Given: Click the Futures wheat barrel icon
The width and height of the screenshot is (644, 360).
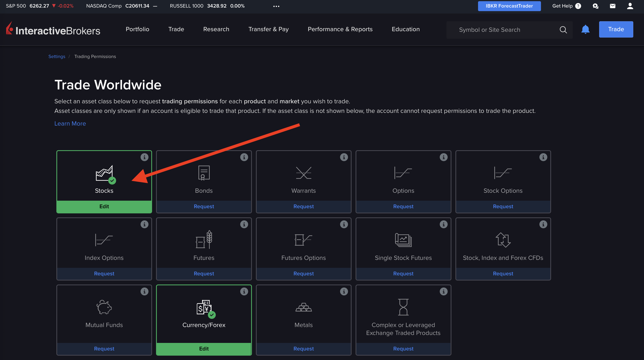Looking at the screenshot, I should [x=204, y=239].
